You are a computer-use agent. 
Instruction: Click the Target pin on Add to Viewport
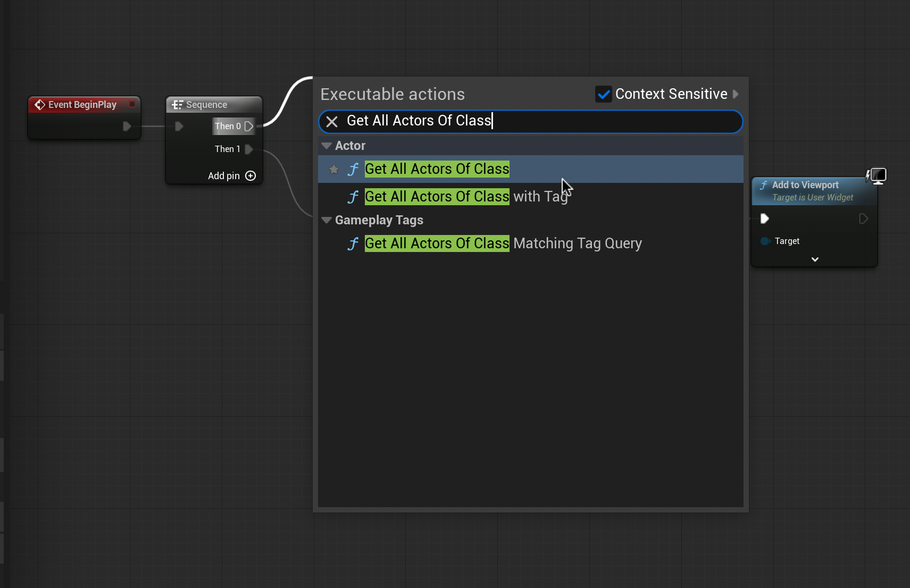pyautogui.click(x=765, y=241)
